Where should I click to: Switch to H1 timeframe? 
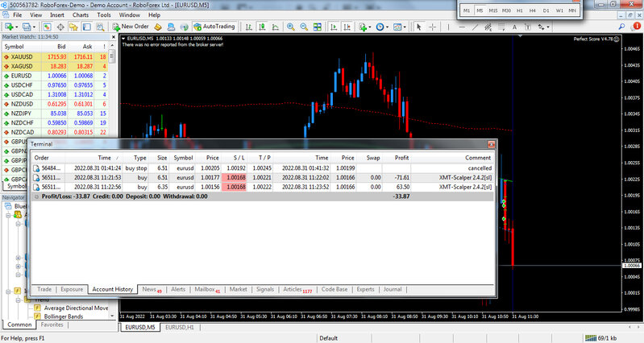point(520,10)
